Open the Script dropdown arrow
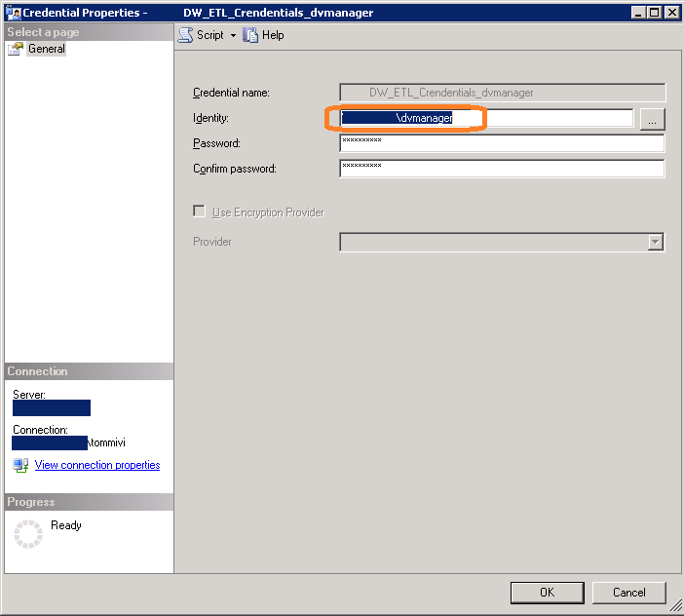The width and height of the screenshot is (684, 616). click(234, 35)
